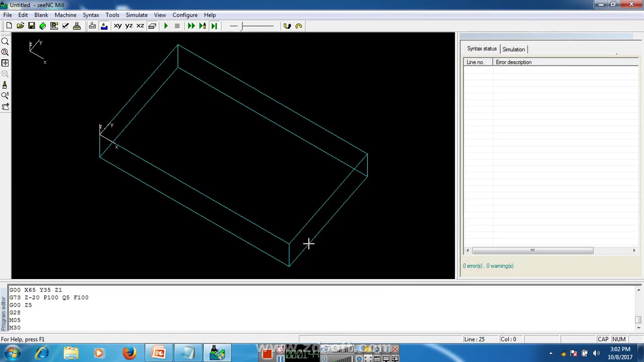Open Windows Explorer folder in taskbar
Viewport: 644px width, 362px height.
click(71, 353)
